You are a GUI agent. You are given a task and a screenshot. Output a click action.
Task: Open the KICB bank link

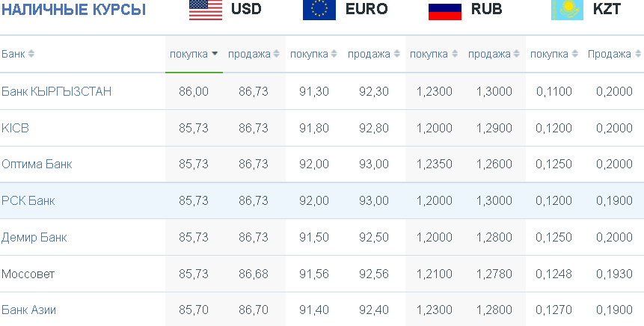point(15,128)
